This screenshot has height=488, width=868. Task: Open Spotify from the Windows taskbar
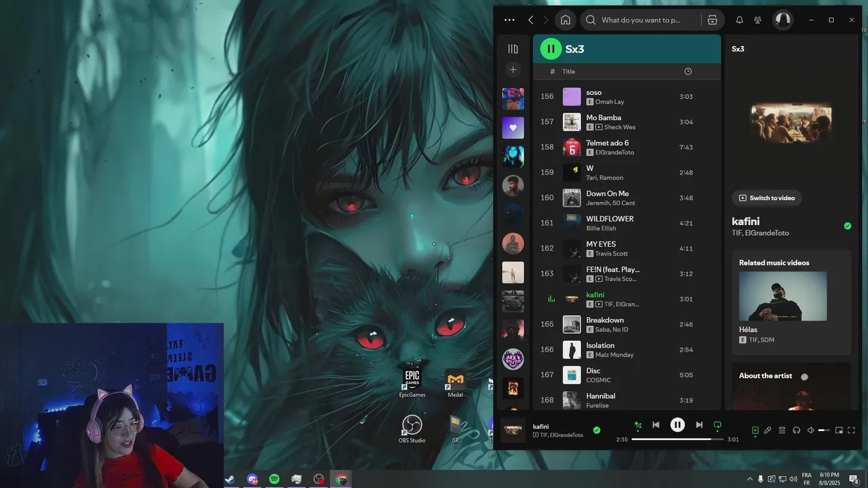click(x=274, y=479)
